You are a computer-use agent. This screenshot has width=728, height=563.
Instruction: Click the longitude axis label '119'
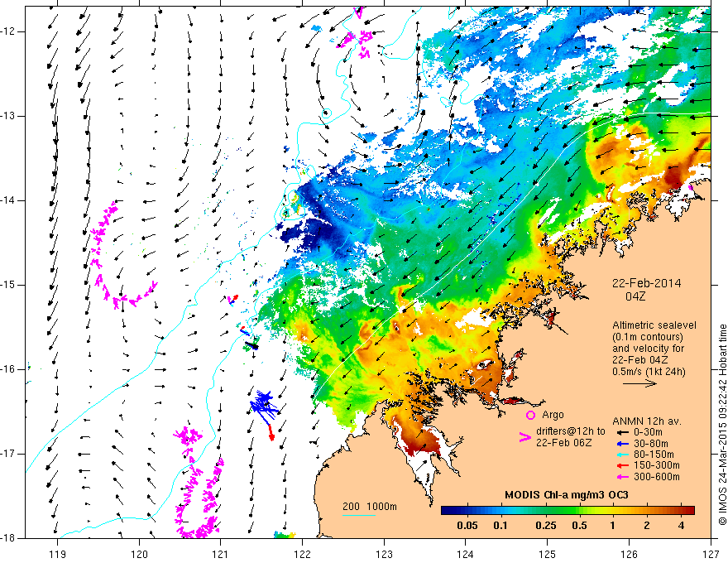tap(58, 554)
